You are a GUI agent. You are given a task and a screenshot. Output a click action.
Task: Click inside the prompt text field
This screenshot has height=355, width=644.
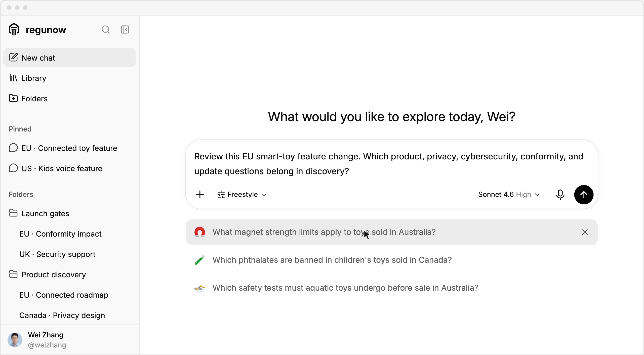pyautogui.click(x=391, y=164)
